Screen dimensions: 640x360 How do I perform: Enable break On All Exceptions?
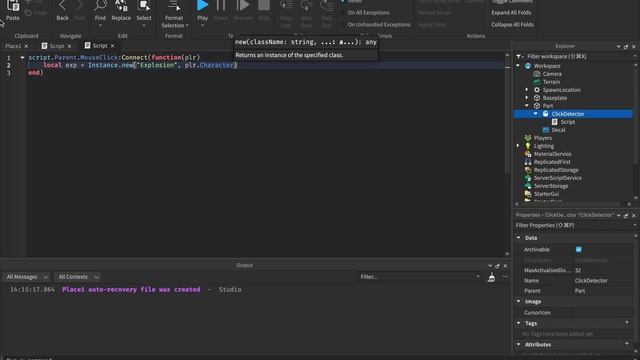coord(343,13)
